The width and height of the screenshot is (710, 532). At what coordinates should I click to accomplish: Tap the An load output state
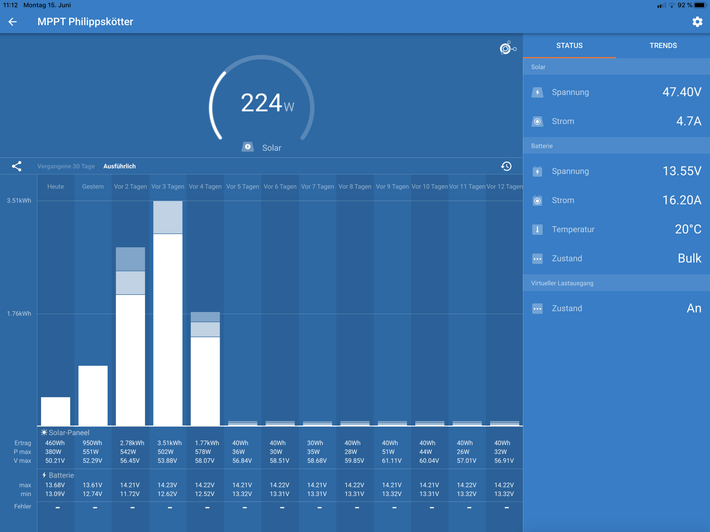point(694,308)
